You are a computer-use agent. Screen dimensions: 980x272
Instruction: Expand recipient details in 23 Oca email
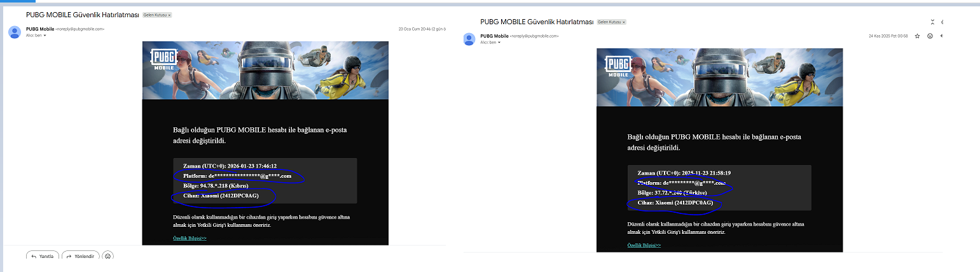point(45,36)
